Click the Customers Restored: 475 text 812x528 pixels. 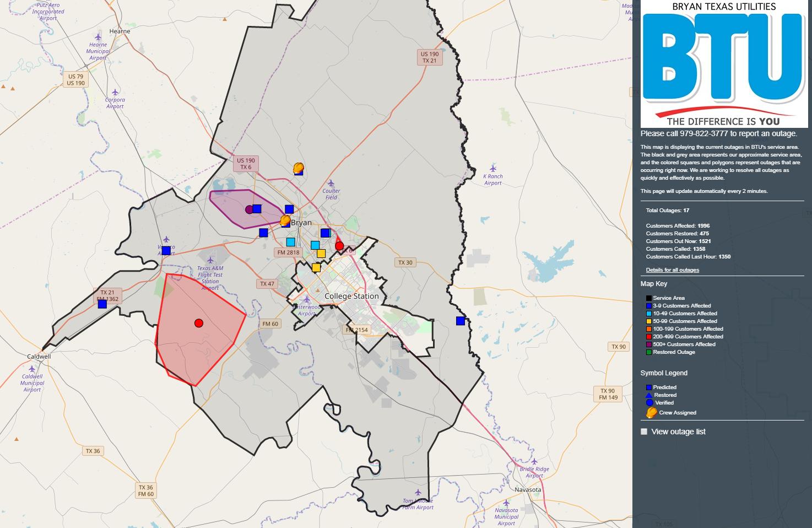point(678,234)
